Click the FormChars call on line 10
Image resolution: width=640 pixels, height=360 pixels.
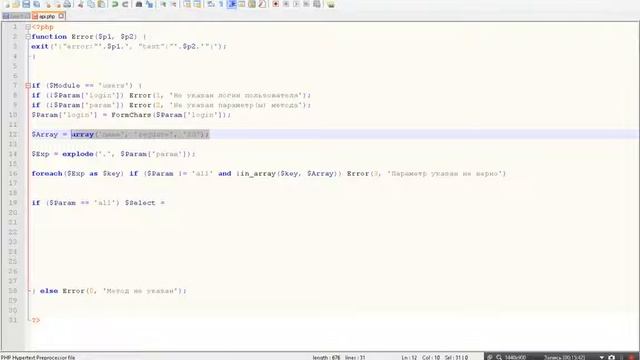(x=131, y=115)
